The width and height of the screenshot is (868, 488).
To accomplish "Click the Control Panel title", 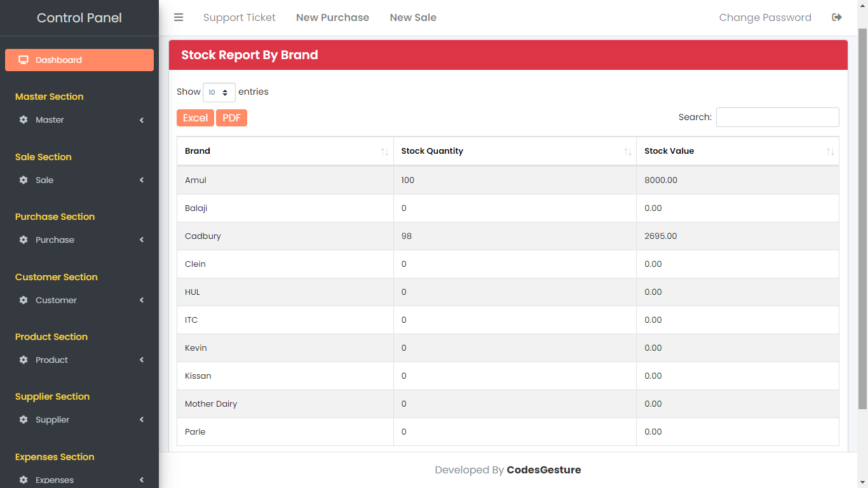I will click(x=79, y=18).
